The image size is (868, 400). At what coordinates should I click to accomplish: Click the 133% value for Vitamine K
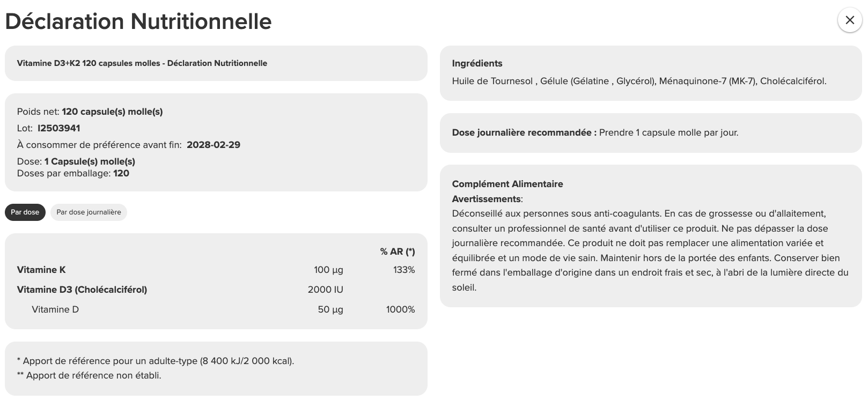point(404,270)
